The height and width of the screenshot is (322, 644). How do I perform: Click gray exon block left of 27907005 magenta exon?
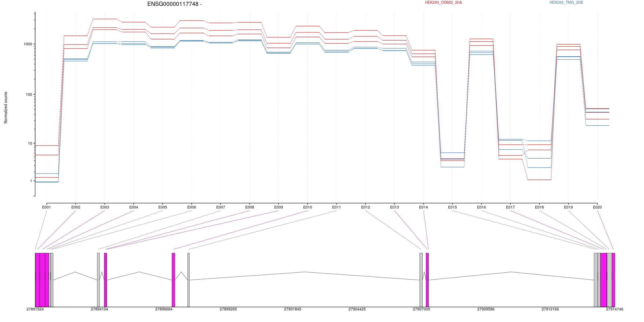pyautogui.click(x=421, y=280)
